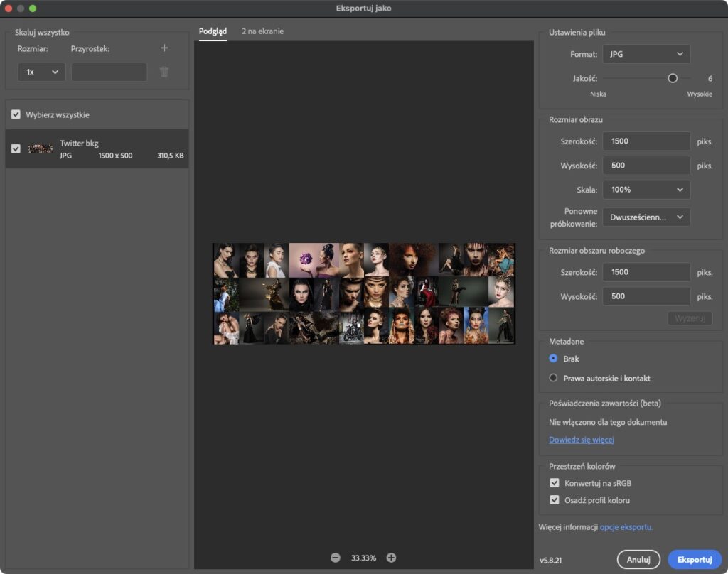Expand the Skala 100% dropdown

coord(646,190)
